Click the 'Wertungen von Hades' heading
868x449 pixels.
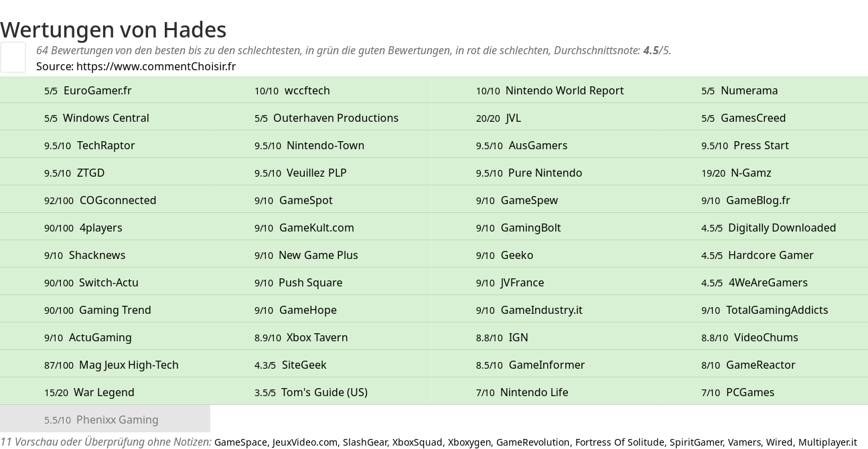pos(113,29)
